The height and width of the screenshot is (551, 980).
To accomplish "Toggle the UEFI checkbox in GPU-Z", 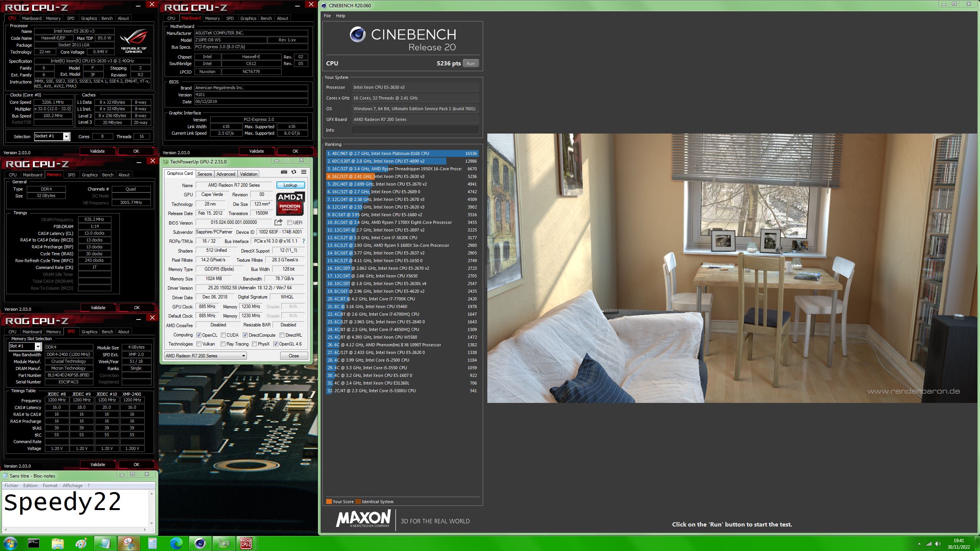I will tap(289, 223).
